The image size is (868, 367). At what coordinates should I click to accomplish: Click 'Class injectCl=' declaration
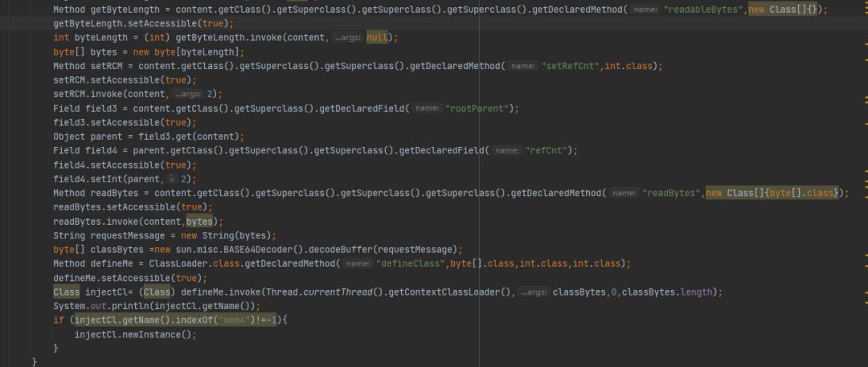click(x=93, y=292)
